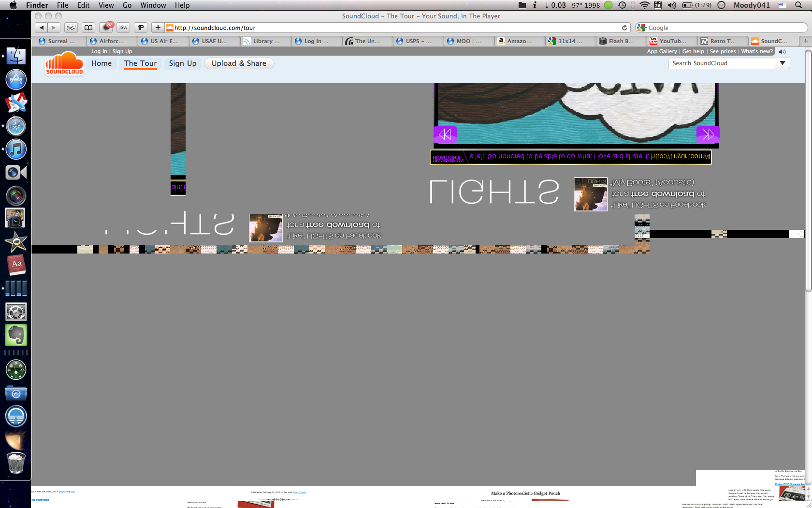Image resolution: width=812 pixels, height=508 pixels.
Task: Launch iMovie star icon in the Dock
Action: click(16, 242)
